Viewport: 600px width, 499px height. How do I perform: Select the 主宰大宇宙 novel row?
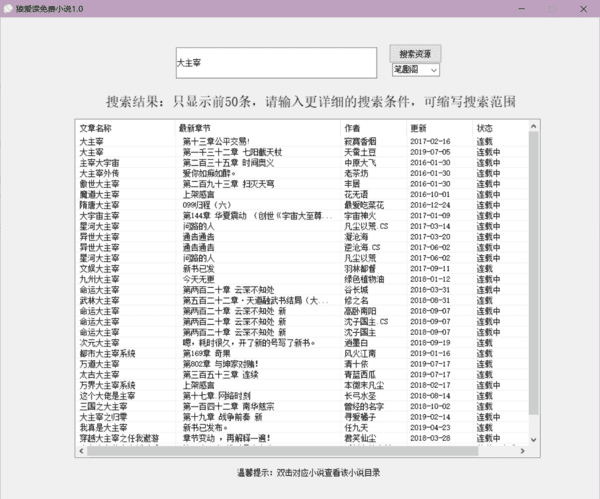(x=302, y=163)
